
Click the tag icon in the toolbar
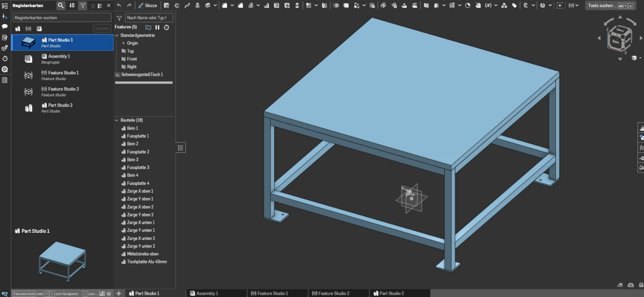[x=514, y=5]
